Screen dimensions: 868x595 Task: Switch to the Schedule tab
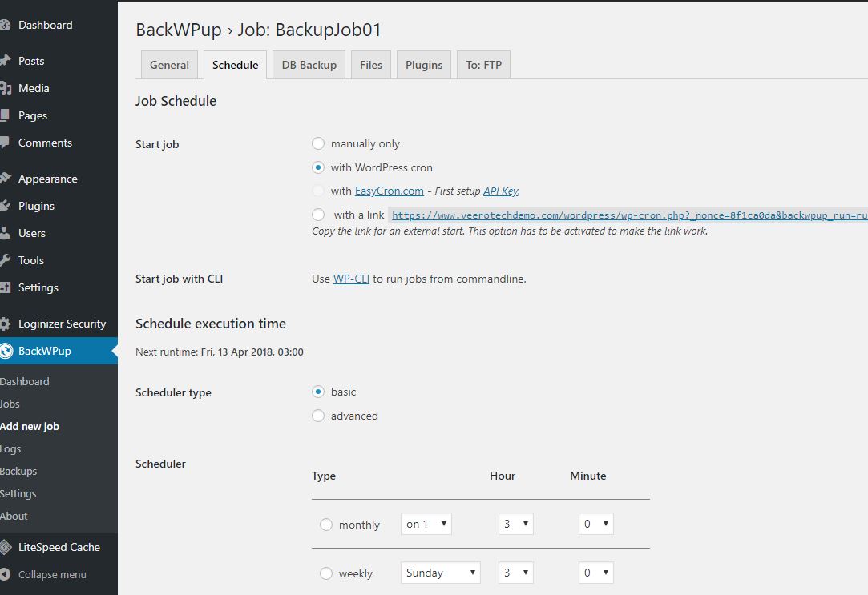point(236,65)
